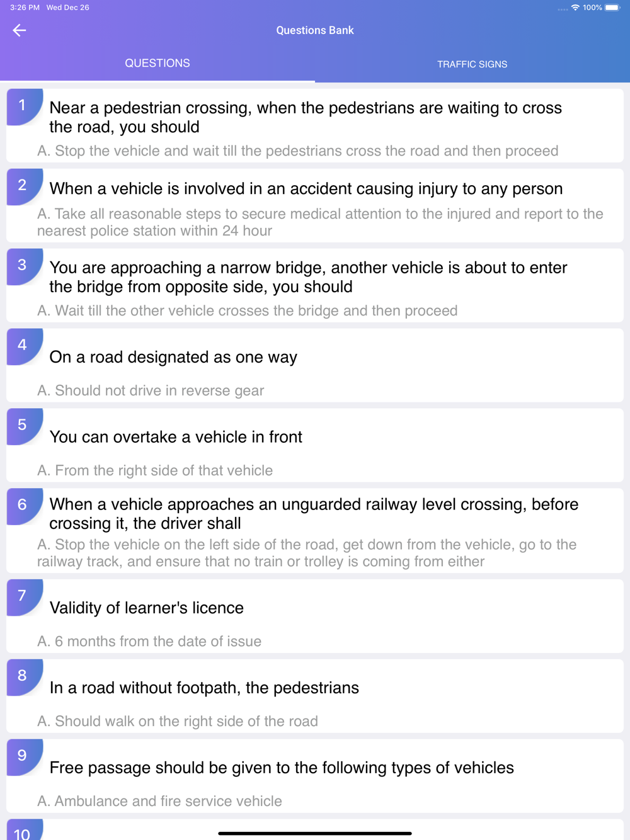
Task: Open the one way road question
Action: pyautogui.click(x=315, y=365)
